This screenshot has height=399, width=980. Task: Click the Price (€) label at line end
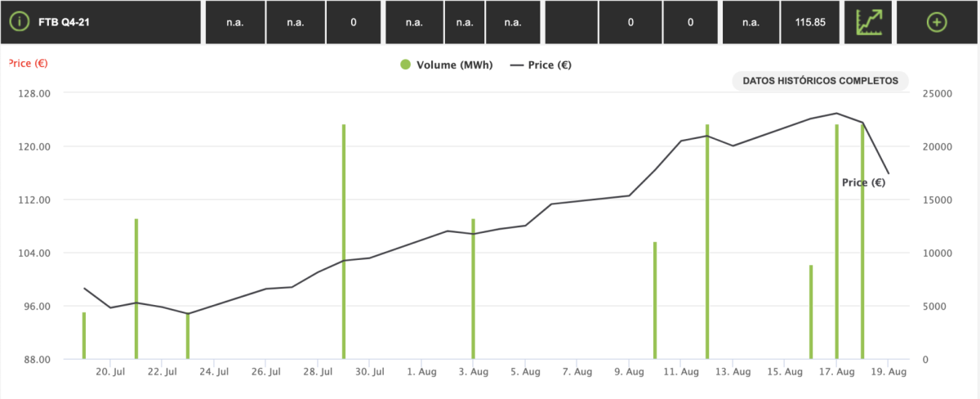(863, 183)
